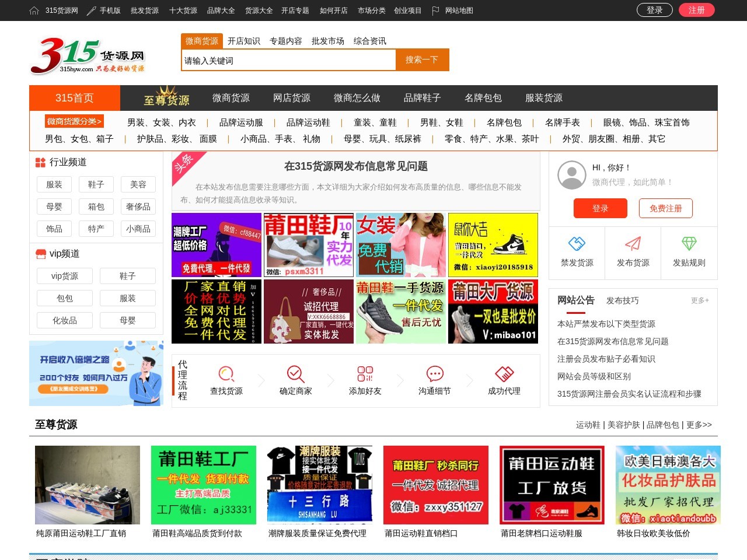Open the 纯原莆田运动鞋工厂直销 product image
747x560 pixels.
[88, 485]
